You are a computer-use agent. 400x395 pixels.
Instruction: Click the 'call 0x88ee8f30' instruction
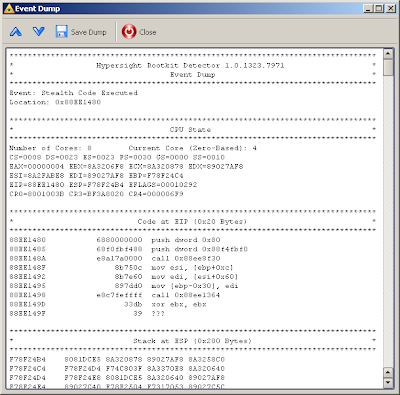click(x=186, y=258)
